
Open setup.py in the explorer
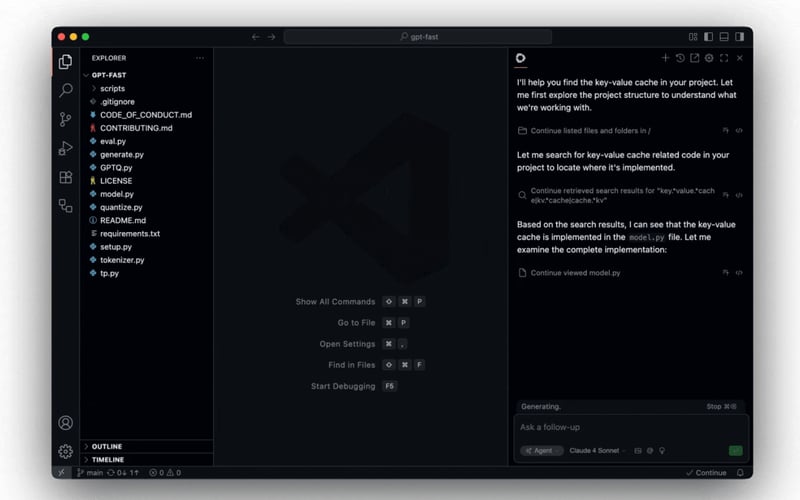(147, 247)
